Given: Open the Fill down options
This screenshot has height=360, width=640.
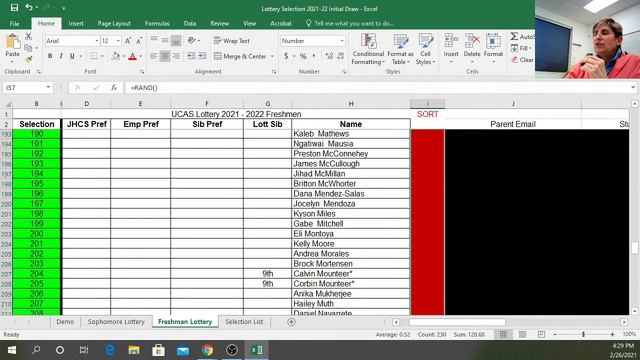Looking at the screenshot, I should pos(521,48).
